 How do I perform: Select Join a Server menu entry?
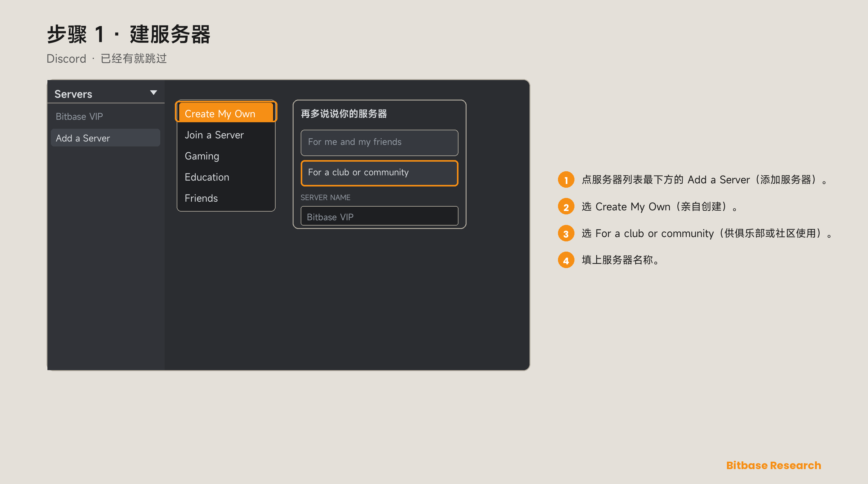214,135
